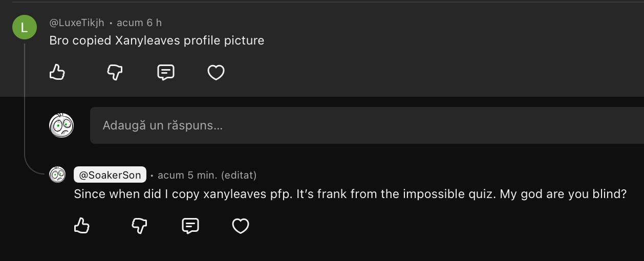644x261 pixels.
Task: Give thumbs up to SoakerSon's reply
Action: coord(82,226)
